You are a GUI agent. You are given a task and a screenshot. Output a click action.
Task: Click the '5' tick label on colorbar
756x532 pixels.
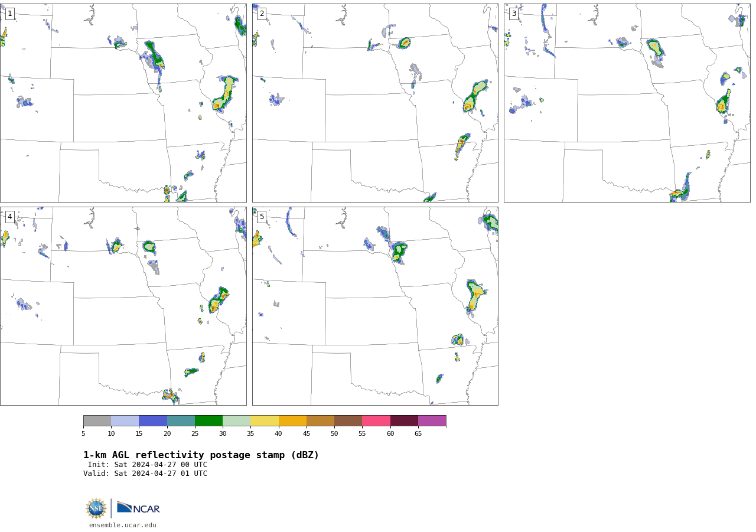83,434
